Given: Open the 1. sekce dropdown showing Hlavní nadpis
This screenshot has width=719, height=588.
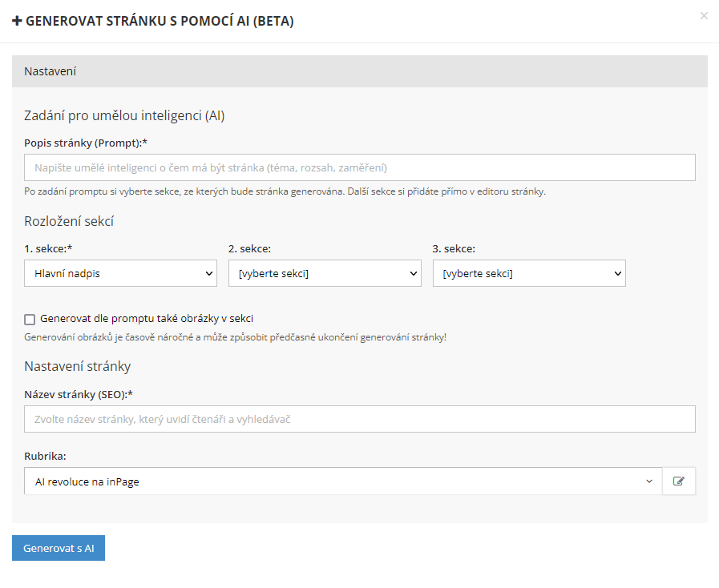Looking at the screenshot, I should tap(120, 273).
